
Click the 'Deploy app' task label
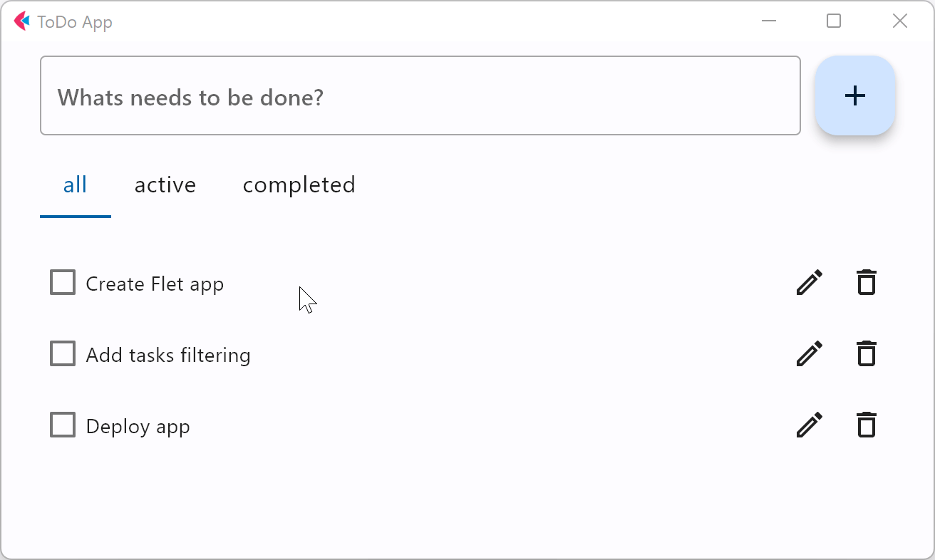tap(138, 425)
